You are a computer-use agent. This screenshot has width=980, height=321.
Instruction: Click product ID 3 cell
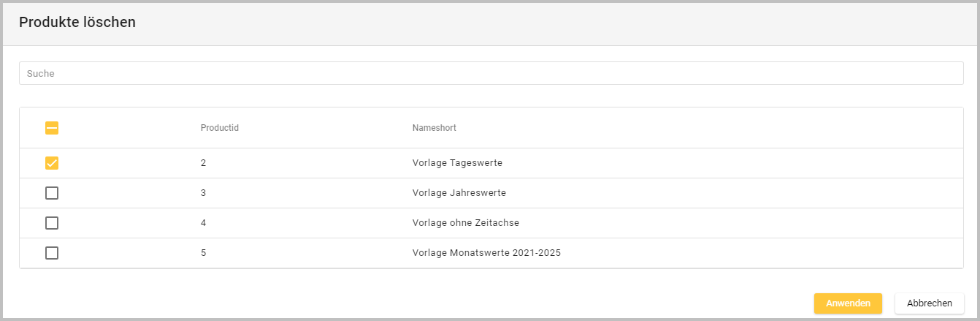pyautogui.click(x=204, y=193)
